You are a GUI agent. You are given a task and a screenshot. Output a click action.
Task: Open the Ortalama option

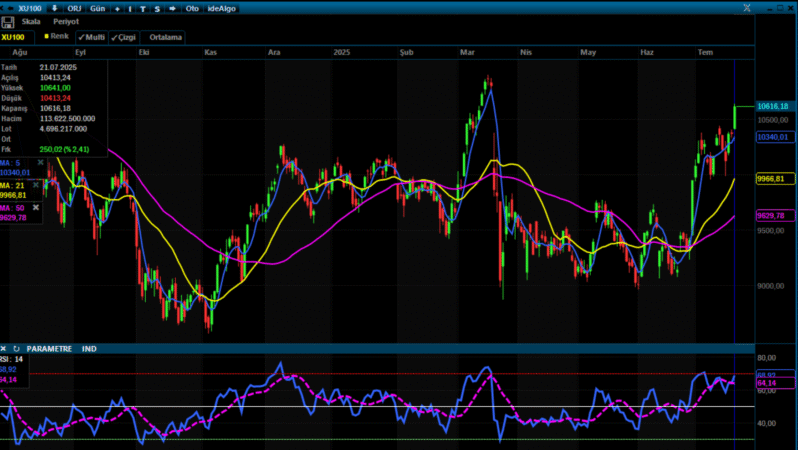point(165,37)
